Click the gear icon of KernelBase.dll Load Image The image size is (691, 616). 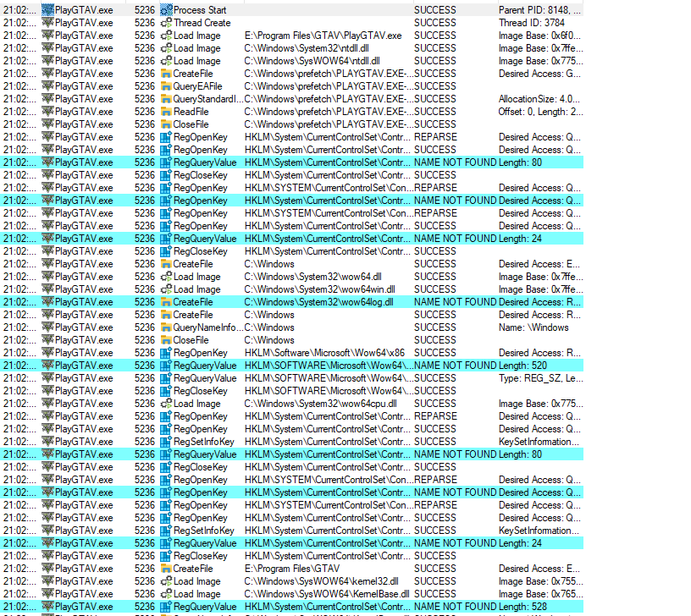coord(166,594)
